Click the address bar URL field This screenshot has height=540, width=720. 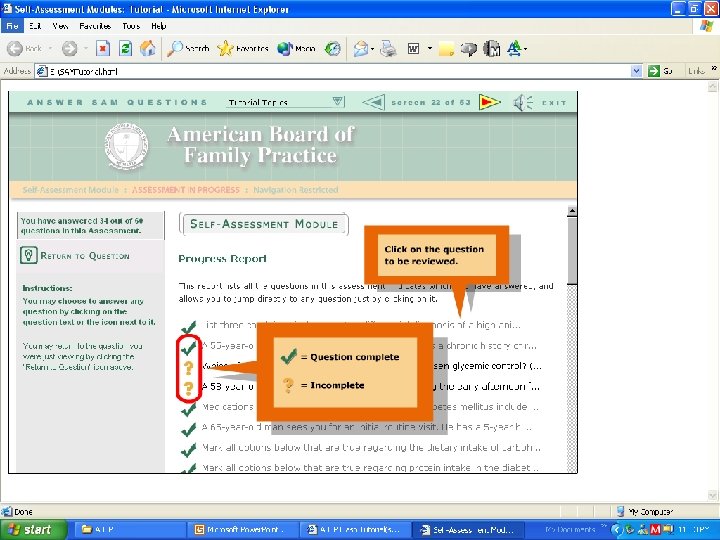(333, 71)
